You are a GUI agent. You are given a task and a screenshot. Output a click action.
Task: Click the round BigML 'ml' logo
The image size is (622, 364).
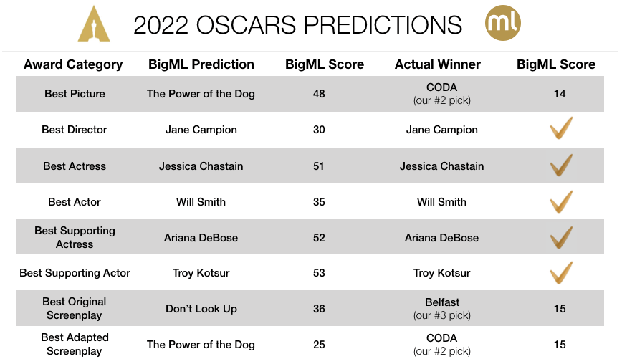pos(502,23)
